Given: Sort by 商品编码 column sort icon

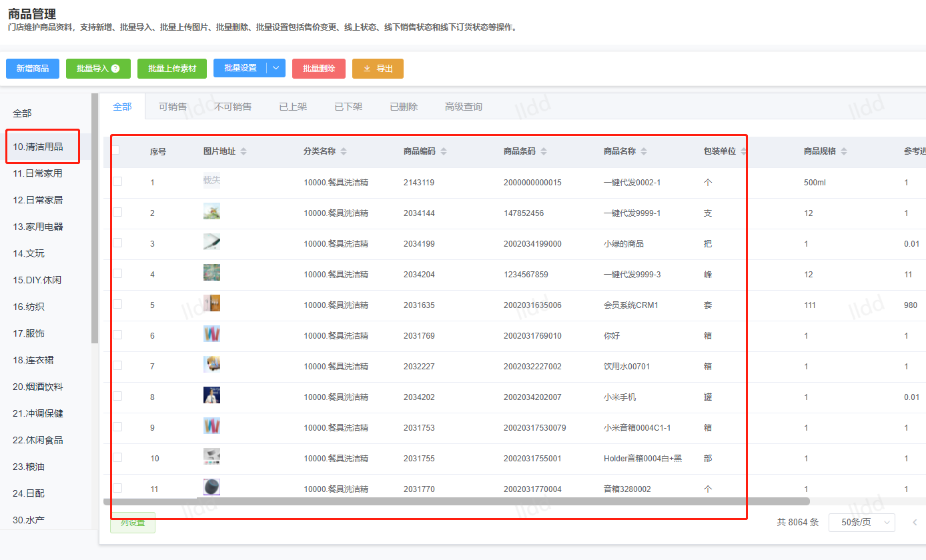Looking at the screenshot, I should (x=444, y=152).
